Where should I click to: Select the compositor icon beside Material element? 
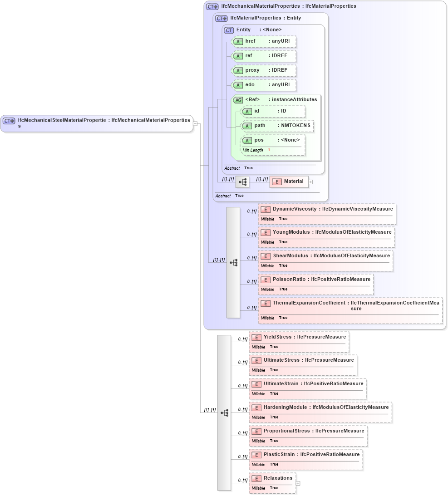243,182
